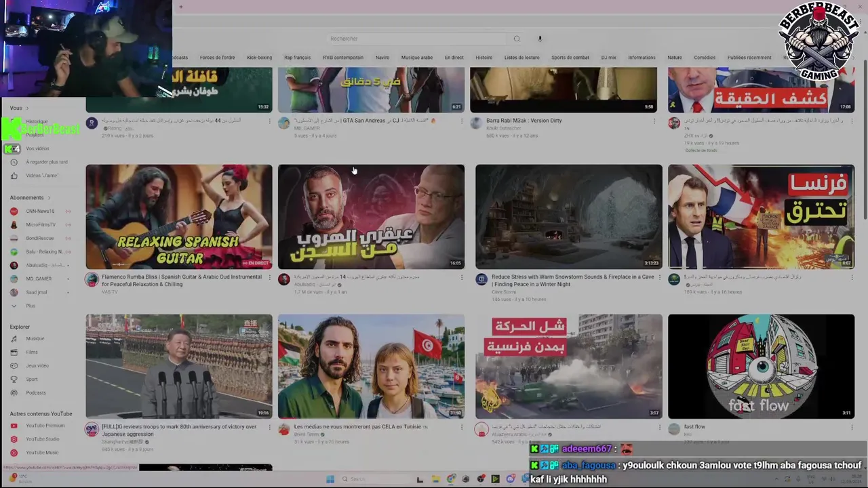The width and height of the screenshot is (868, 488).
Task: Open the Discord icon on the taskbar
Action: [511, 479]
